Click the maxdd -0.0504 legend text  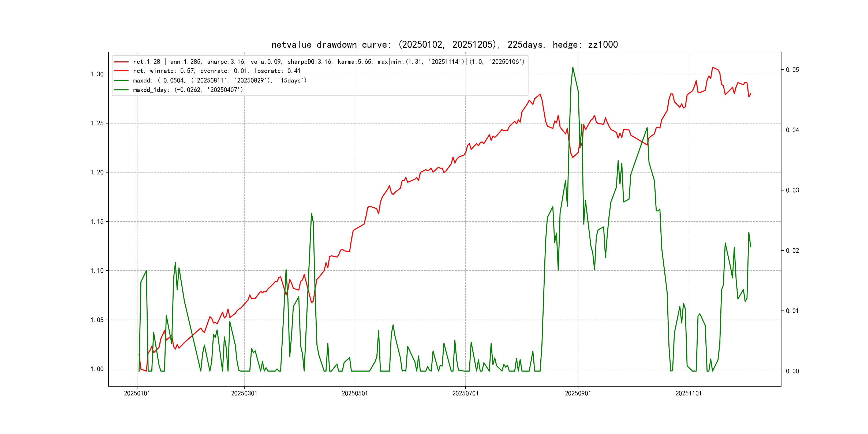(x=220, y=81)
